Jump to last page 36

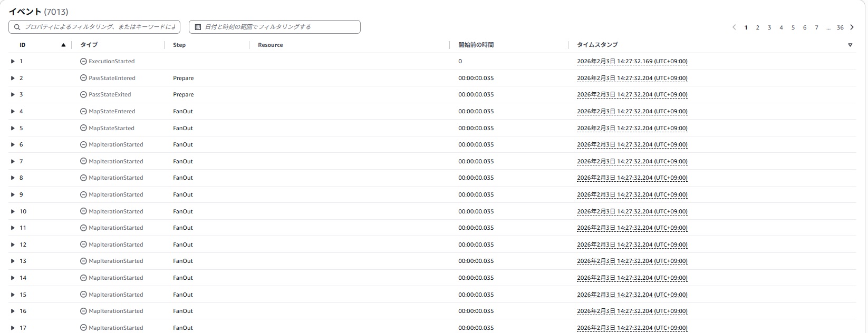tap(840, 27)
